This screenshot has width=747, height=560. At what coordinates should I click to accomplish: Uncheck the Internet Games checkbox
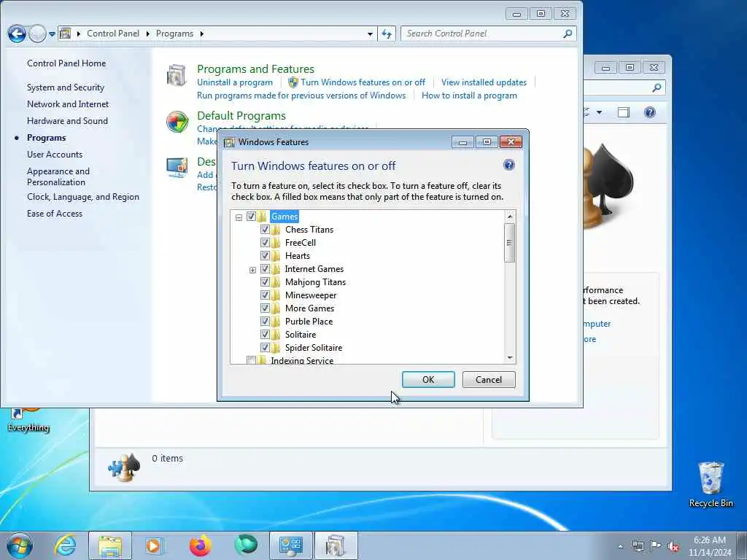(x=265, y=269)
